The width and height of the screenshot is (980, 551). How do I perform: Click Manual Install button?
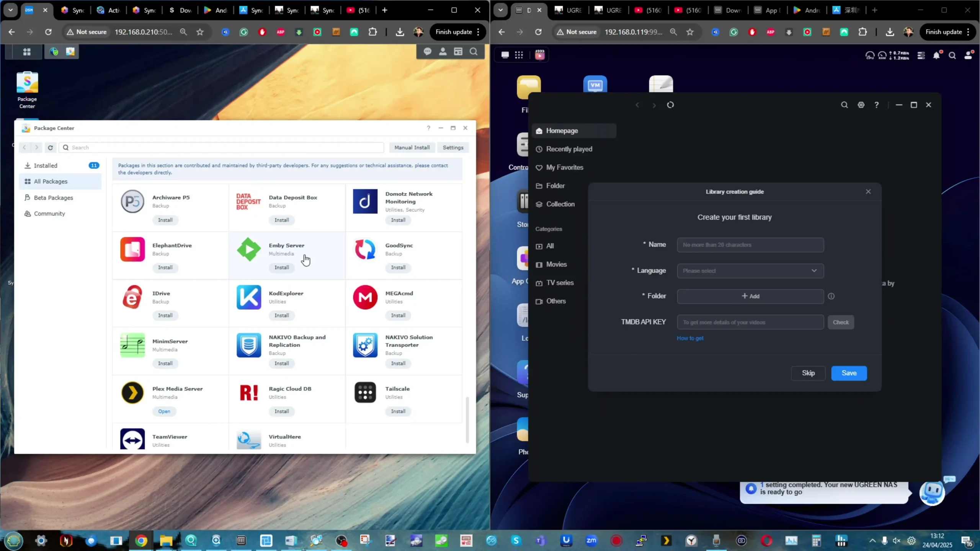coord(412,147)
